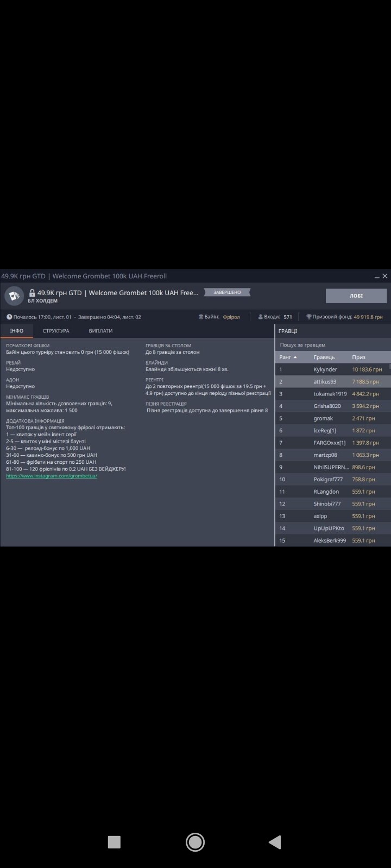Select the Інфо tab
Viewport: 391px width, 868px height.
tap(16, 331)
